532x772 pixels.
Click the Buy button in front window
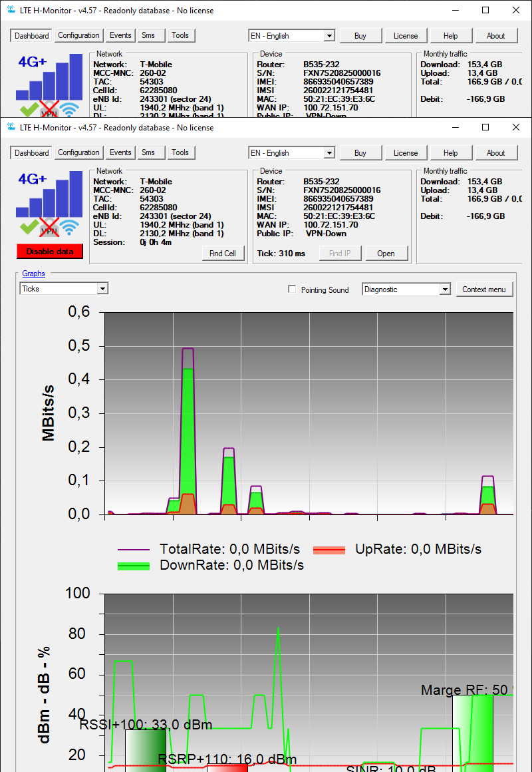pos(360,153)
